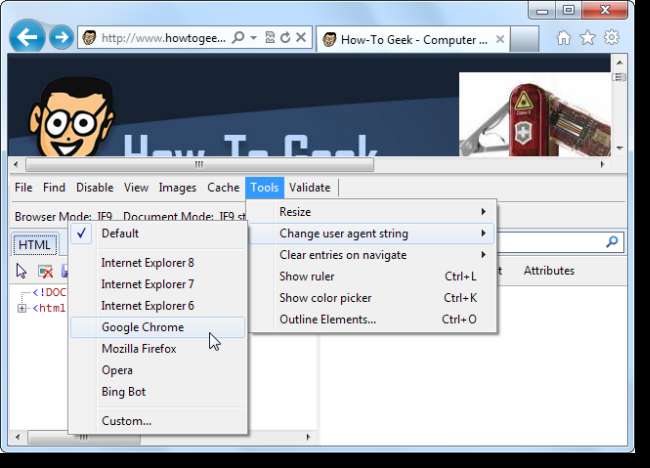Viewport: 650px width, 468px height.
Task: Click the Attributes tab in right pane
Action: pos(549,270)
